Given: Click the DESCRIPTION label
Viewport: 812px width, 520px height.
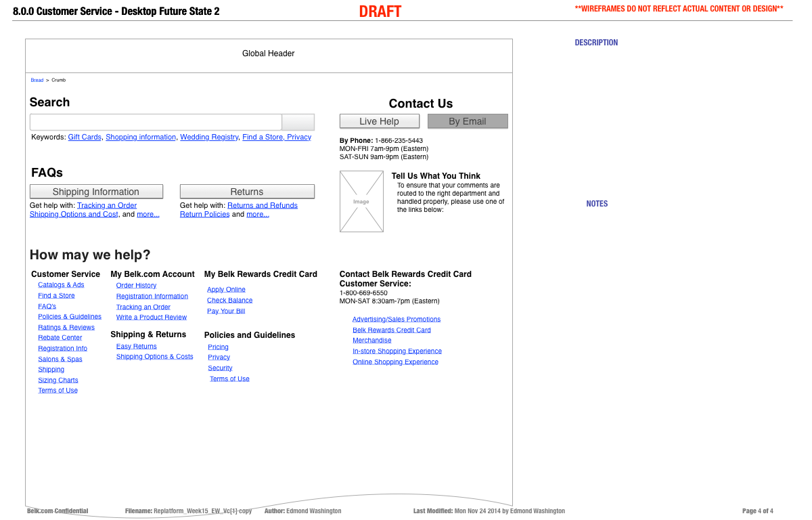Looking at the screenshot, I should click(x=596, y=43).
